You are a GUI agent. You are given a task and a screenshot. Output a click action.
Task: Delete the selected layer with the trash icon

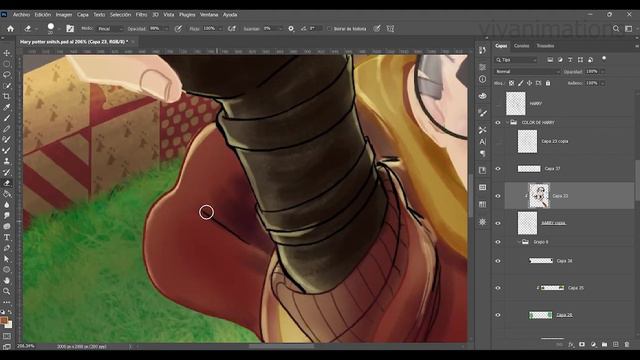point(627,344)
